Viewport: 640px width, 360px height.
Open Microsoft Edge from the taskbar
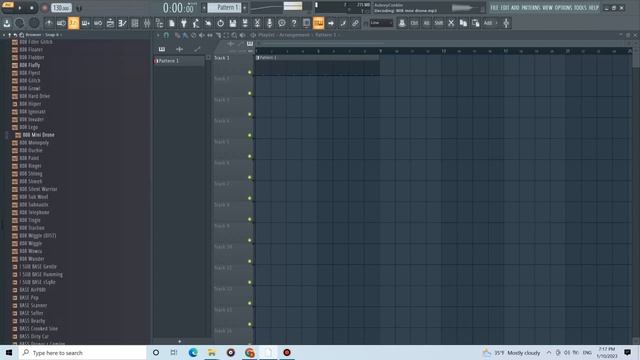(193, 353)
